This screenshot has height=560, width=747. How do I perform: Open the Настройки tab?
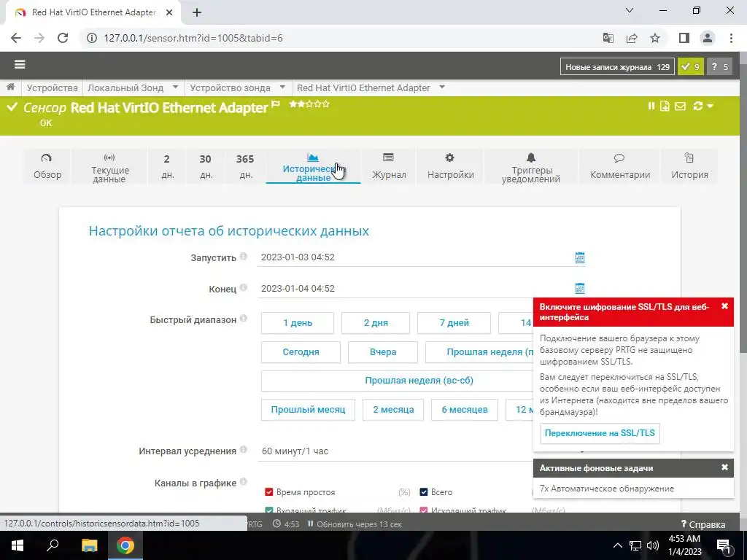pos(450,166)
